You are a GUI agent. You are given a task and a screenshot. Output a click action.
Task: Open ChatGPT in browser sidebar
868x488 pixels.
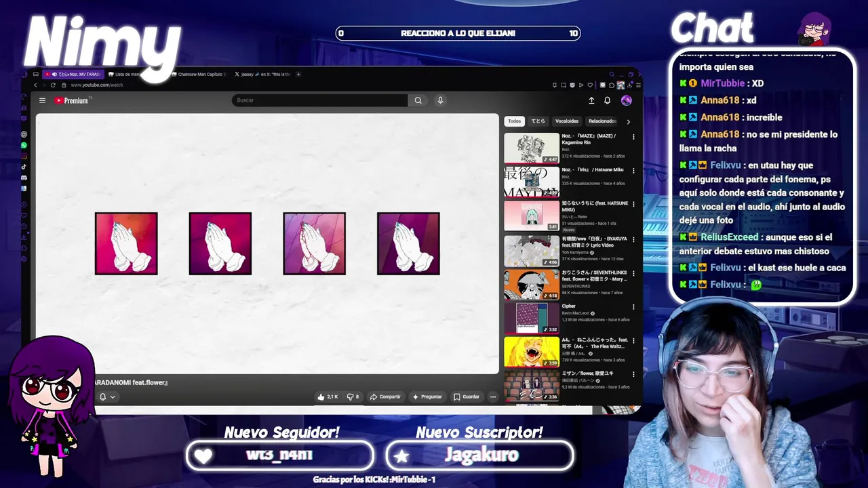[x=24, y=134]
